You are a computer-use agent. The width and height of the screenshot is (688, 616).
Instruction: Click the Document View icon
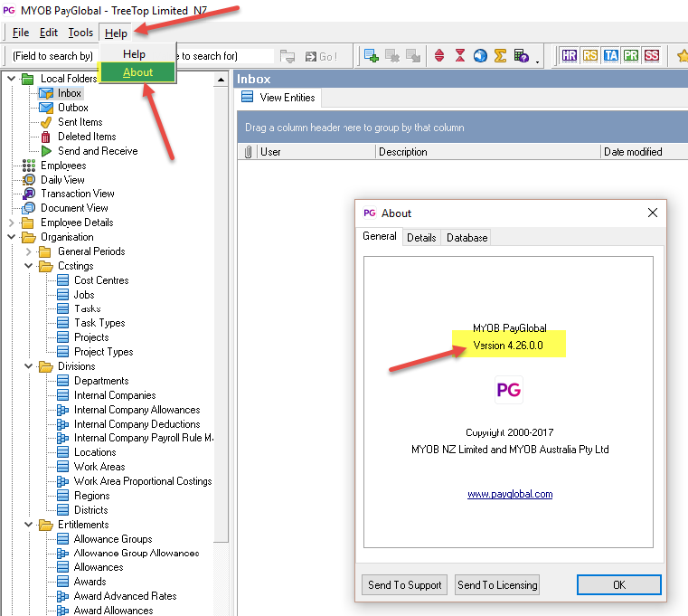(x=29, y=208)
